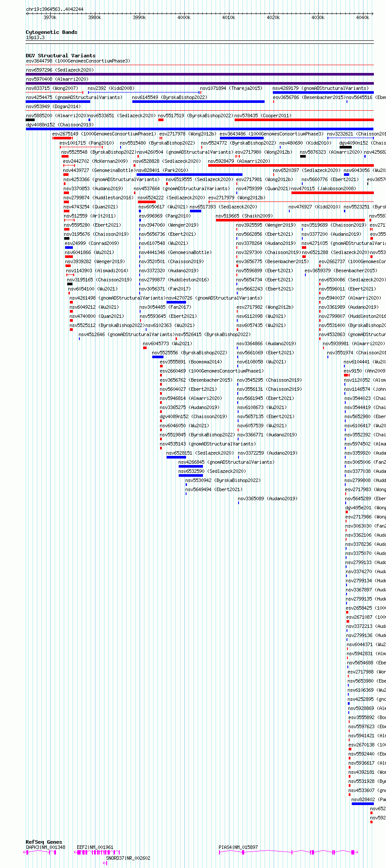The width and height of the screenshot is (386, 868).
Task: Open the nsv5970408 (Almarri2020) label
Action: coord(57,79)
